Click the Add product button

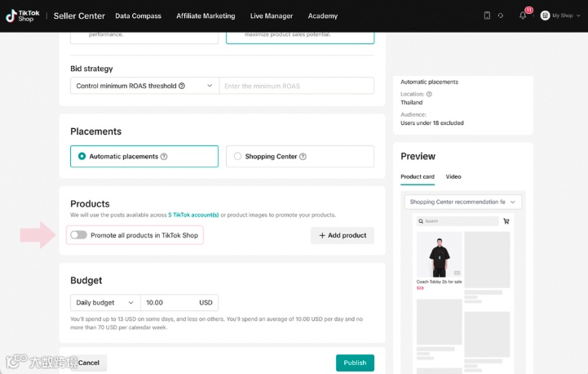[342, 235]
